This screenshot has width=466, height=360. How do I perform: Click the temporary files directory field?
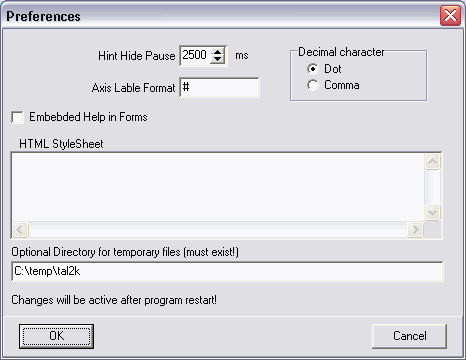[x=227, y=271]
